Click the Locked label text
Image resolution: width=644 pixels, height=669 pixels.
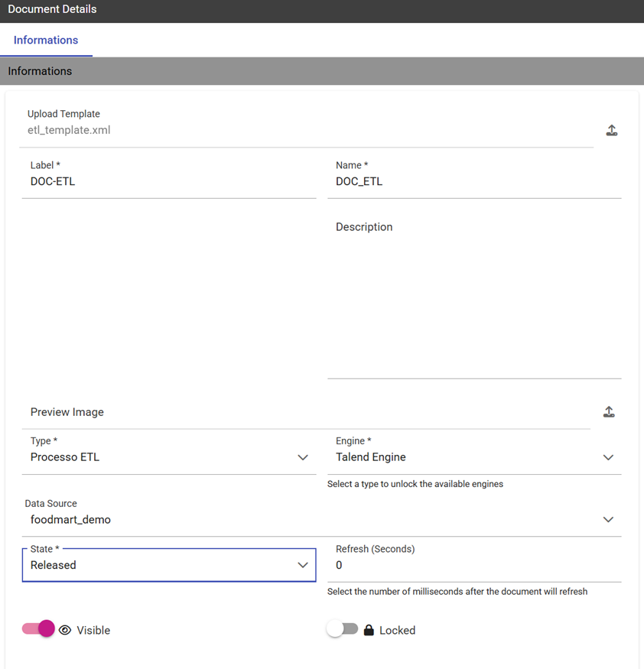click(397, 630)
